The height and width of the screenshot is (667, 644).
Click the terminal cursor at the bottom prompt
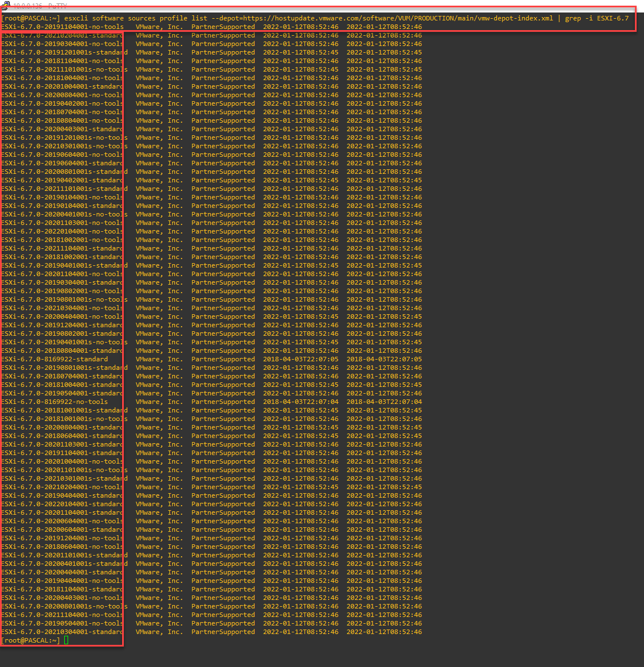click(x=66, y=640)
